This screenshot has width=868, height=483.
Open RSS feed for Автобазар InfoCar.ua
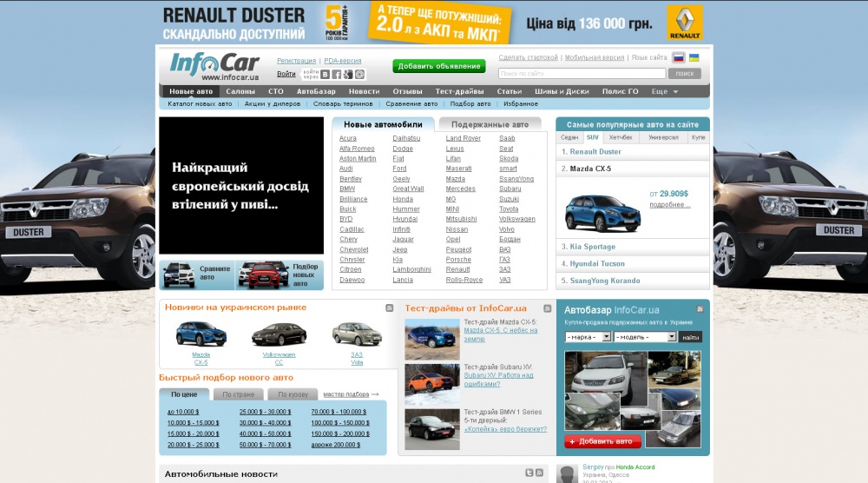point(700,309)
